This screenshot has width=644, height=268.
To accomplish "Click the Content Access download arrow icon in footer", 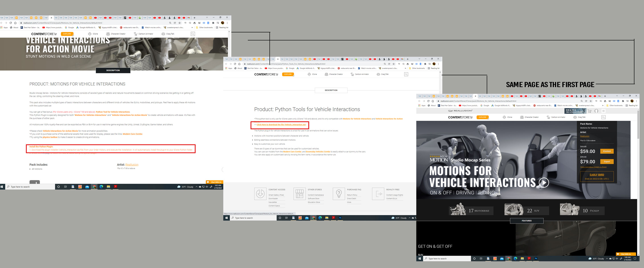I will click(260, 194).
